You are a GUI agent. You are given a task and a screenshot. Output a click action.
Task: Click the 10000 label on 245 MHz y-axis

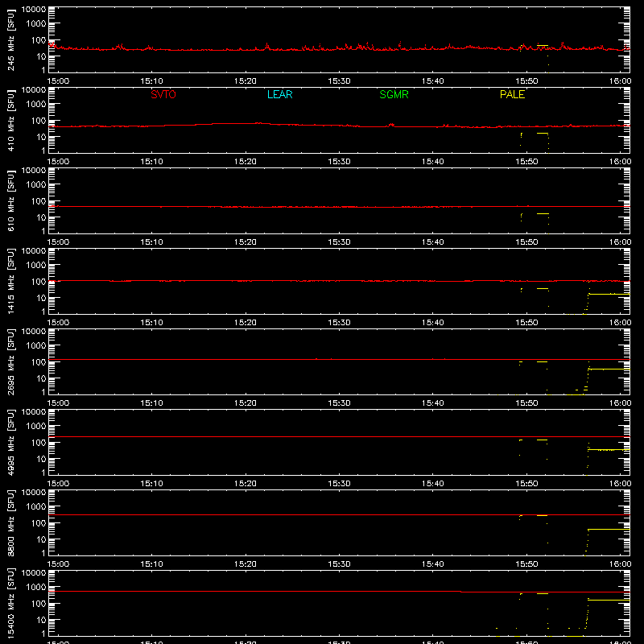(34, 10)
